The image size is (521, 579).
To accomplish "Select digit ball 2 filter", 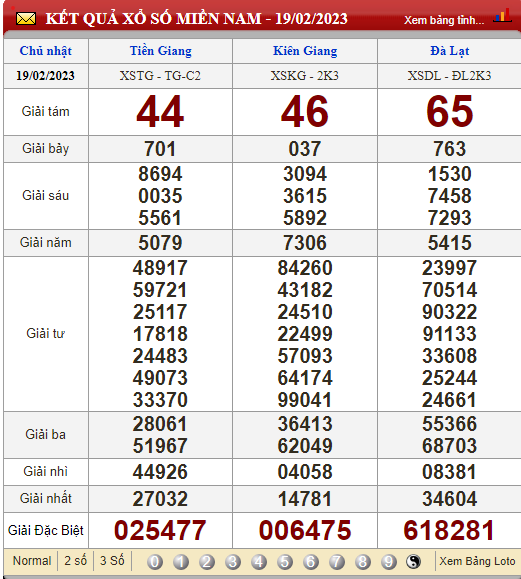I will coord(207,562).
